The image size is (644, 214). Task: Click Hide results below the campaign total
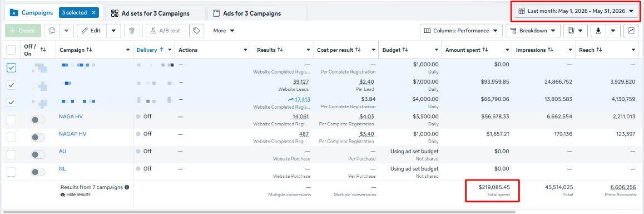coord(75,194)
